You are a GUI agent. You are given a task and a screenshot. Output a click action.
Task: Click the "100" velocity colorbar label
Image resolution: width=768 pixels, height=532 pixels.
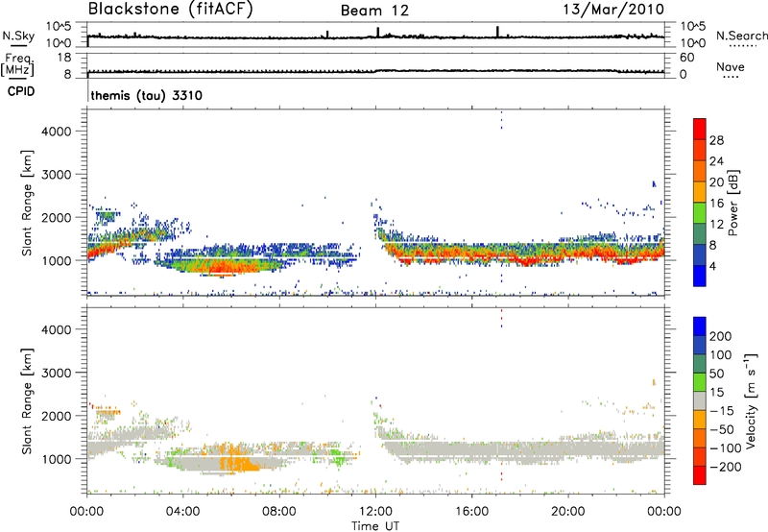pos(721,355)
